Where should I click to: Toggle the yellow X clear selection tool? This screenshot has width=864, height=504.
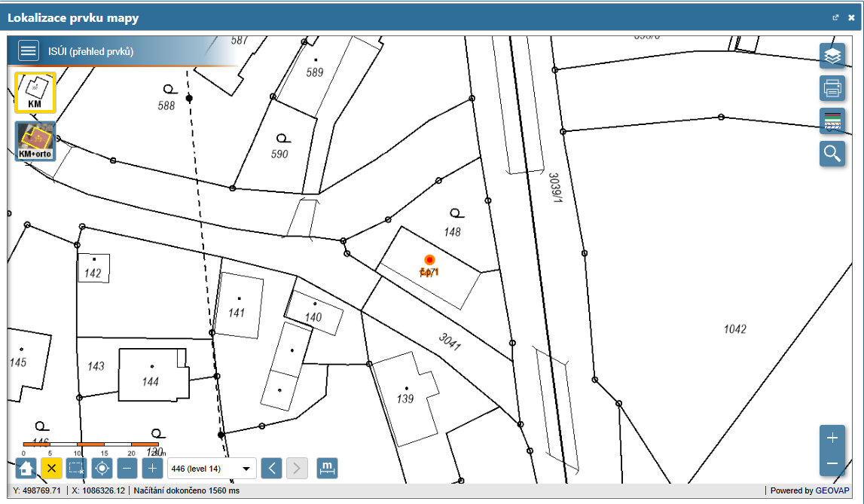coord(51,468)
